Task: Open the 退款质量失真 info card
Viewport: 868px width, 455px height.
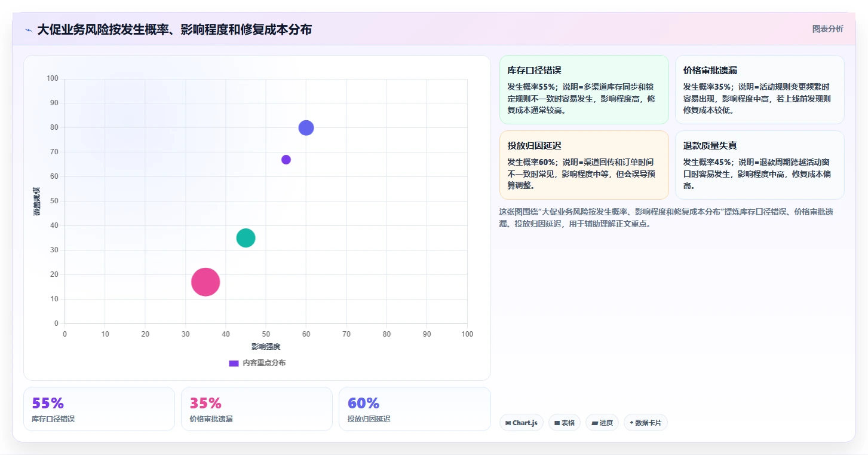Action: tap(760, 165)
